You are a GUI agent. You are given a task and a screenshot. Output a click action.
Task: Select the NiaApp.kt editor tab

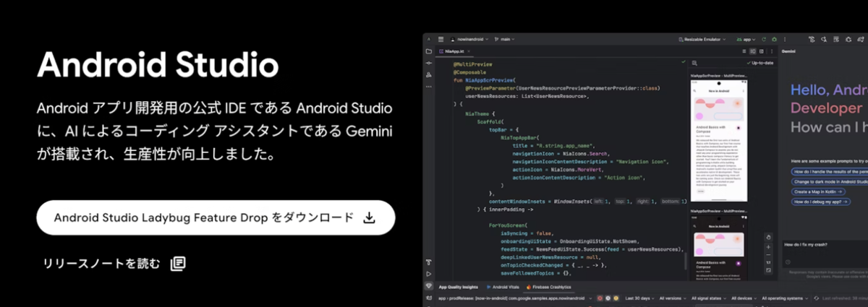click(454, 51)
